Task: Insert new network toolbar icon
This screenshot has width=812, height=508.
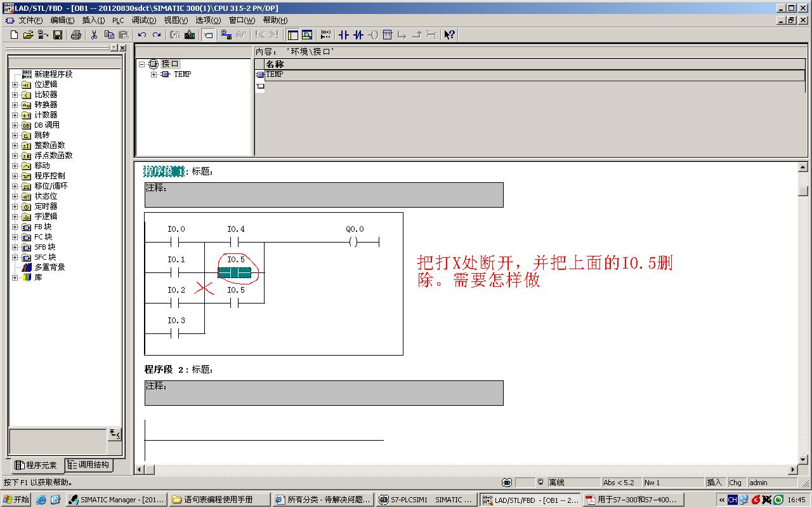Action: 325,35
